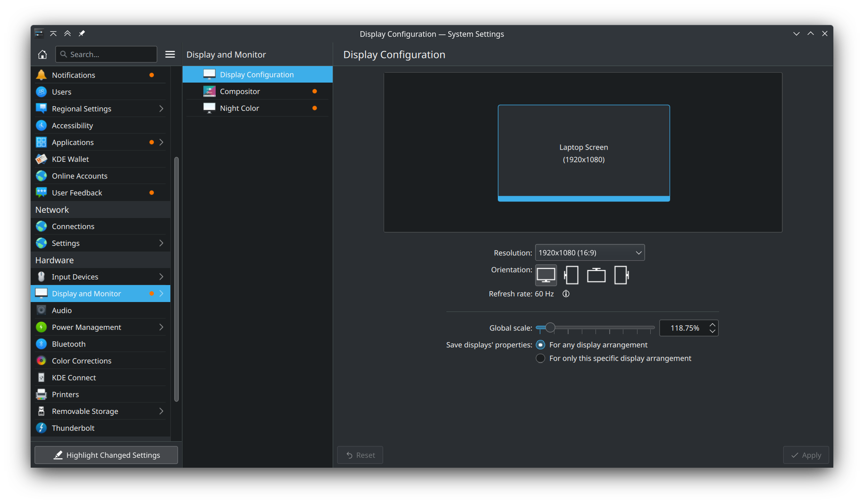The image size is (864, 504).
Task: Select 'For only this specific display arrangement'
Action: (540, 359)
